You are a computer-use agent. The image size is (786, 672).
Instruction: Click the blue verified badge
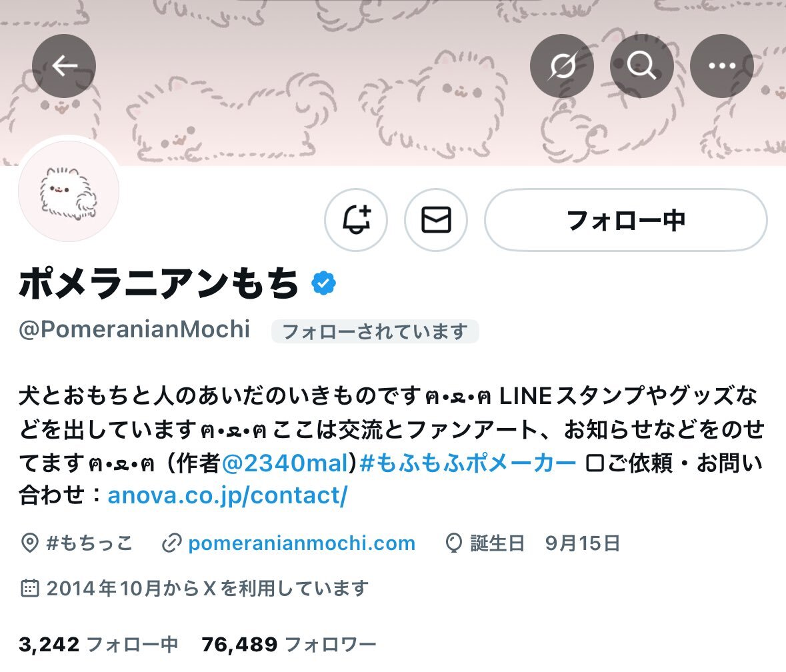click(323, 283)
